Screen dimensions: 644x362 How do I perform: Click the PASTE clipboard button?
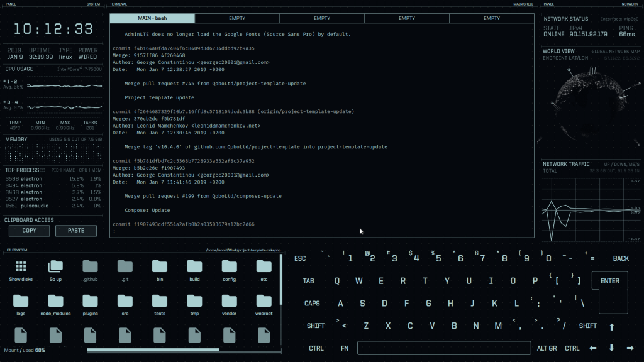point(76,231)
